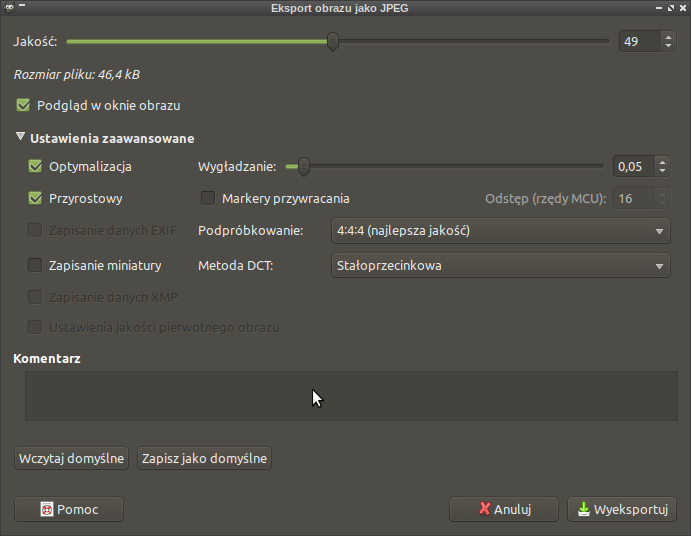Image resolution: width=691 pixels, height=536 pixels.
Task: Increase the Jakość value with up arrow
Action: (668, 37)
